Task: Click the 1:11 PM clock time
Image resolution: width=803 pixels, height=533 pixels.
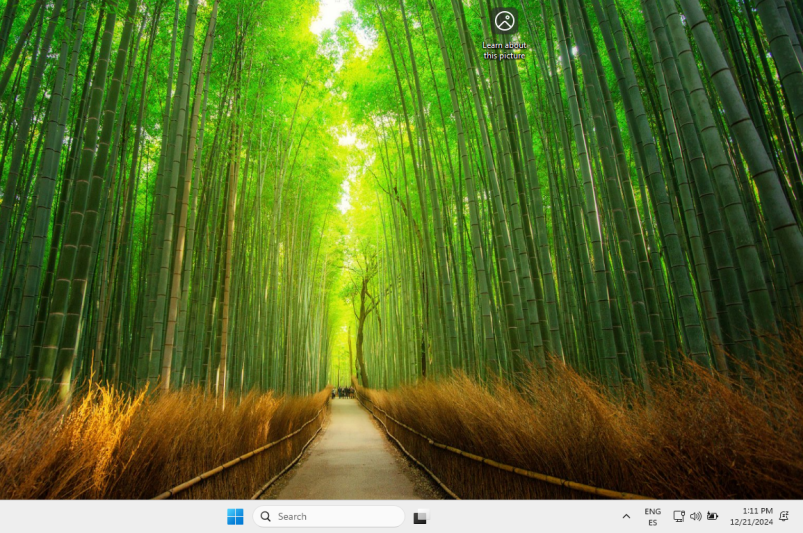Action: point(757,510)
